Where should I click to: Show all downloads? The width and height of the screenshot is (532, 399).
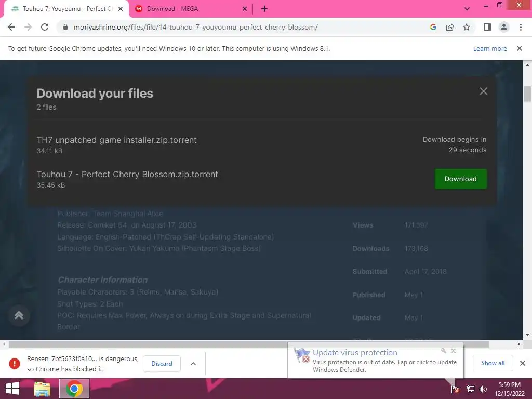pyautogui.click(x=493, y=363)
